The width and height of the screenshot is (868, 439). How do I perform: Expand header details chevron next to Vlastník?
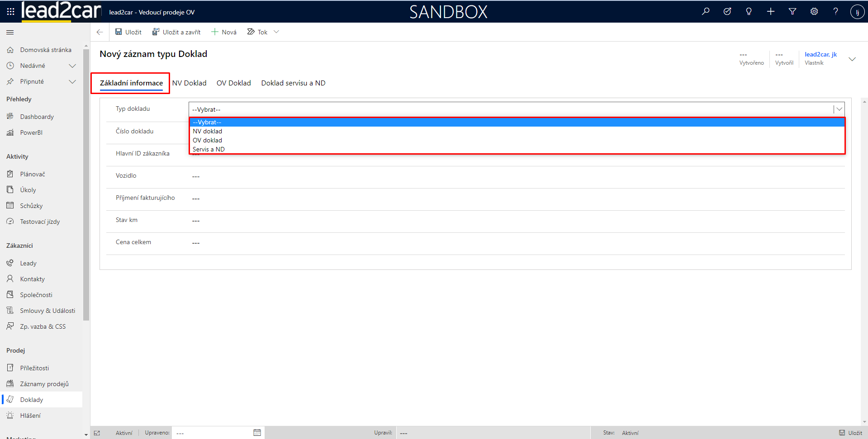(852, 59)
